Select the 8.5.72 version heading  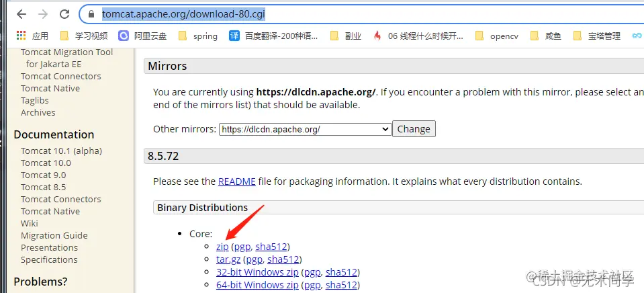(x=163, y=157)
